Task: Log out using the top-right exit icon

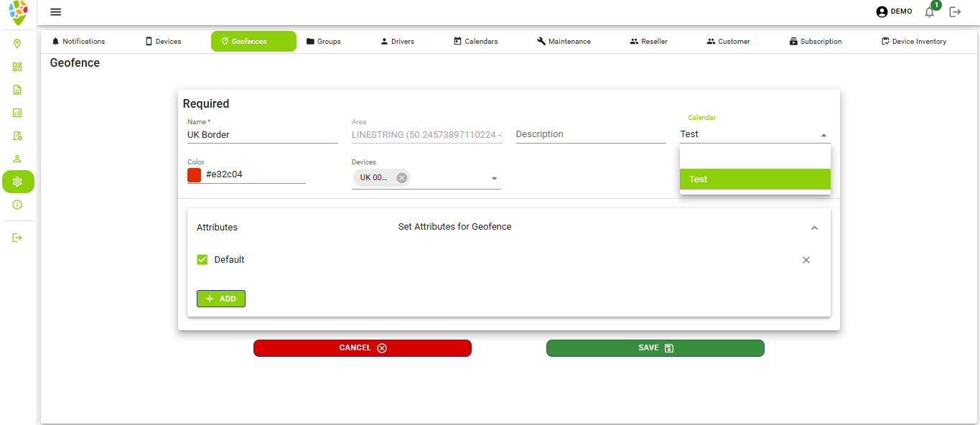Action: [x=955, y=11]
